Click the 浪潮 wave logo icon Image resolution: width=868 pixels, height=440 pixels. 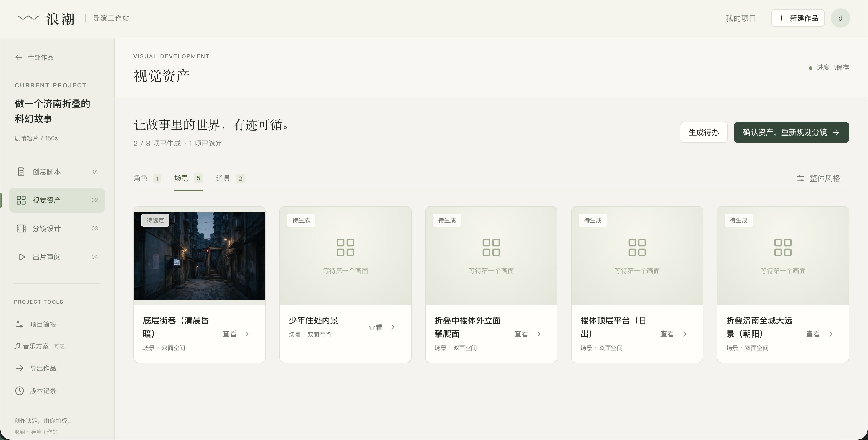[28, 18]
